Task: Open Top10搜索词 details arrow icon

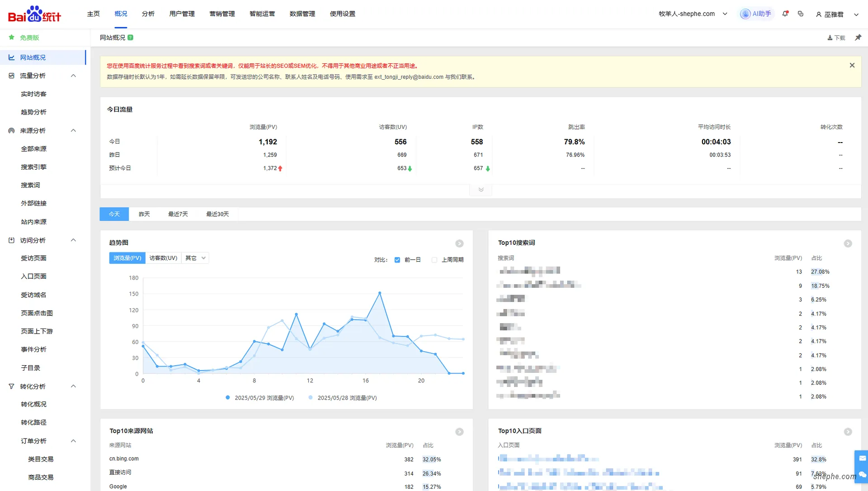Action: [848, 243]
